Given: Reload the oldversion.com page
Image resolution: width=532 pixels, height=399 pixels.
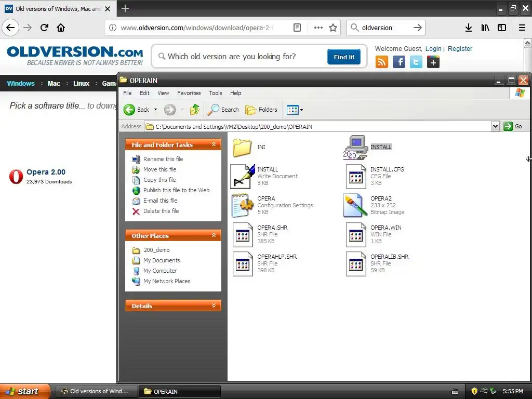Looking at the screenshot, I should (x=44, y=28).
